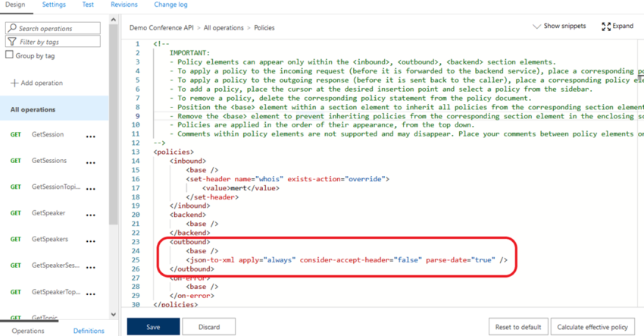
Task: Open the Revisions tab
Action: pyautogui.click(x=124, y=5)
